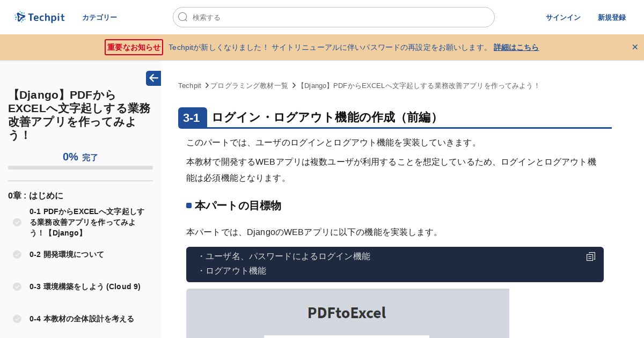Toggle completion check for lesson 0-2
The image size is (644, 338).
[x=17, y=254]
